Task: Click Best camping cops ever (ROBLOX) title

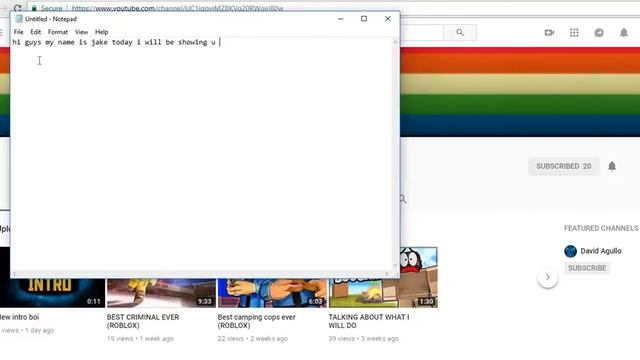Action: point(256,321)
